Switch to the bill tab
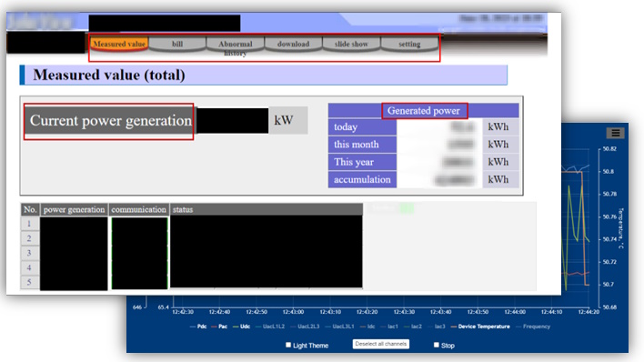The width and height of the screenshot is (644, 362). pos(177,44)
